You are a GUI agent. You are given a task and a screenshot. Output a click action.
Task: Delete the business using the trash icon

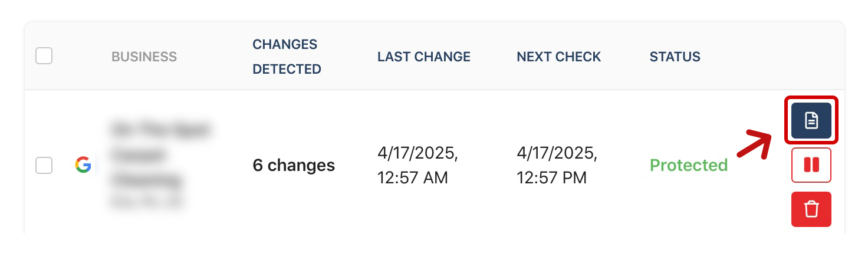(811, 209)
